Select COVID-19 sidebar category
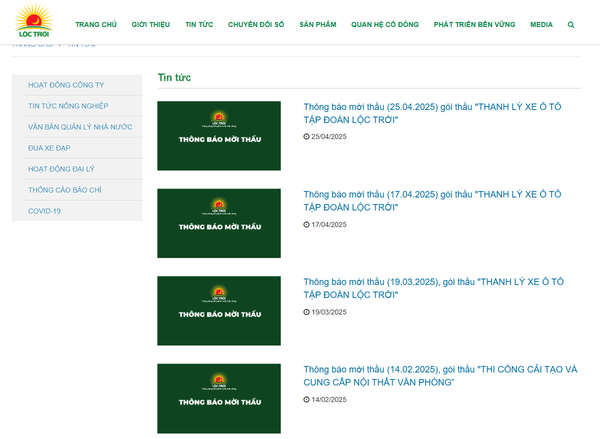600x439 pixels. (44, 211)
